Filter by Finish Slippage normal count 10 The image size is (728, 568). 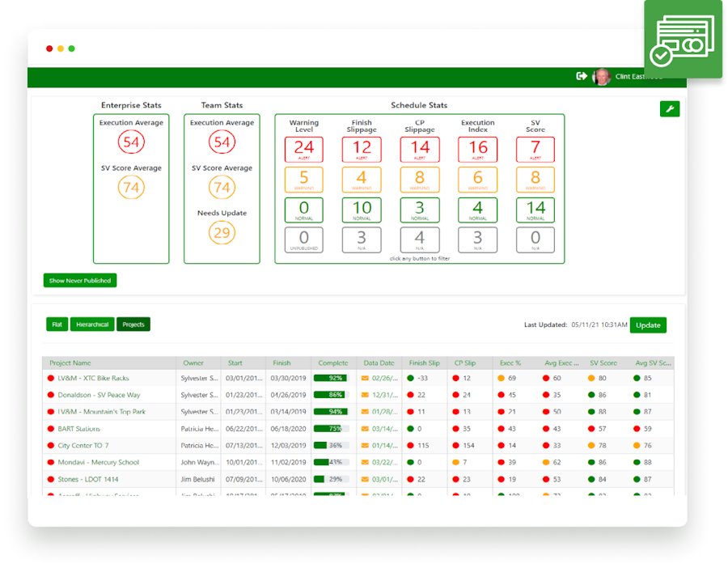click(x=362, y=210)
